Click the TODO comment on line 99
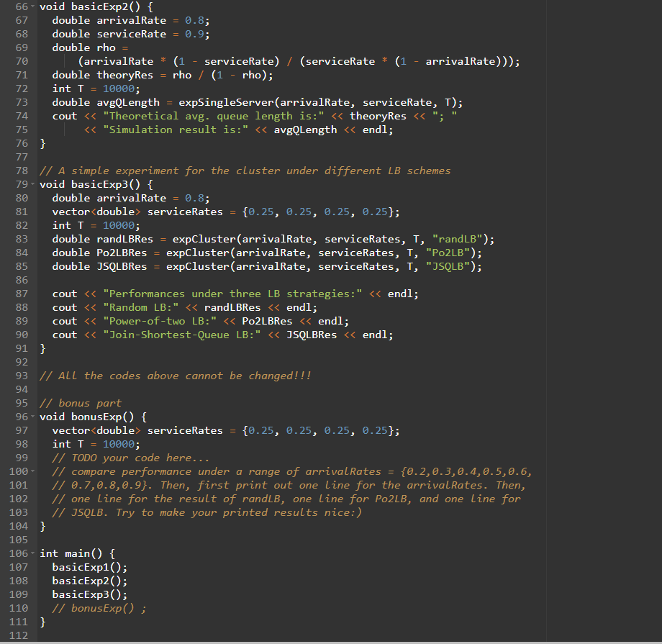The height and width of the screenshot is (644, 662). click(x=130, y=458)
